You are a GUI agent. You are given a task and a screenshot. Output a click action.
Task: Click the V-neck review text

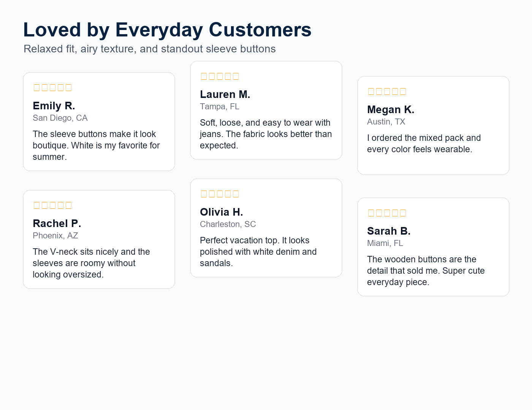(x=91, y=263)
